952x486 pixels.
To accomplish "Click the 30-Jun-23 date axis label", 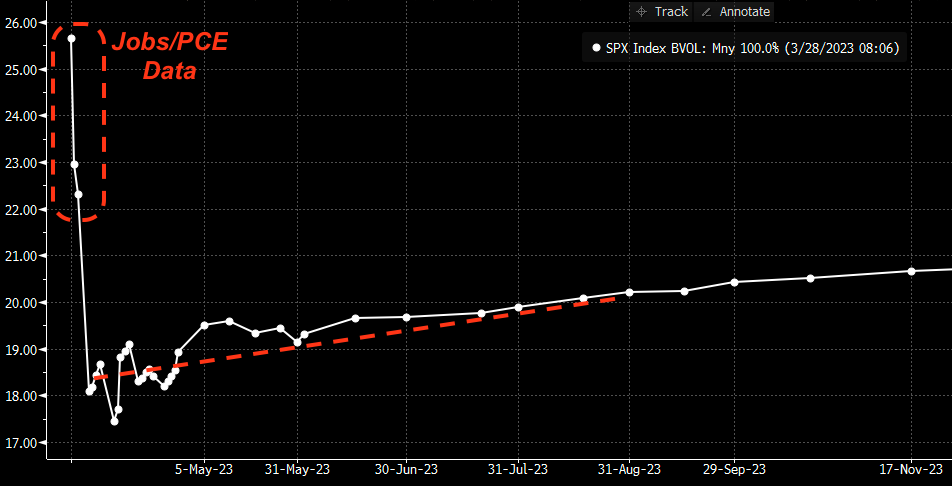I will coord(406,469).
